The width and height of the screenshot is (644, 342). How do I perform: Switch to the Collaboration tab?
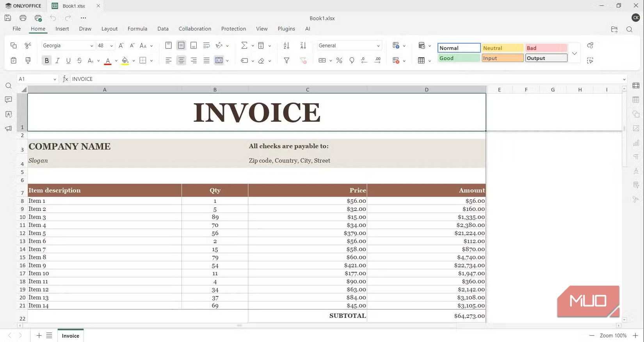[x=195, y=29]
